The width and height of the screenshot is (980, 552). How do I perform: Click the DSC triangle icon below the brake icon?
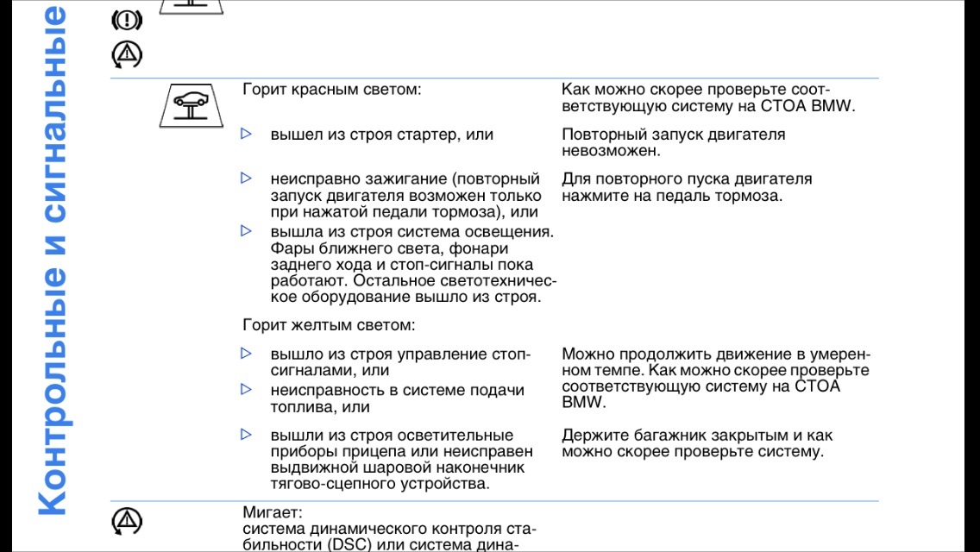[127, 54]
